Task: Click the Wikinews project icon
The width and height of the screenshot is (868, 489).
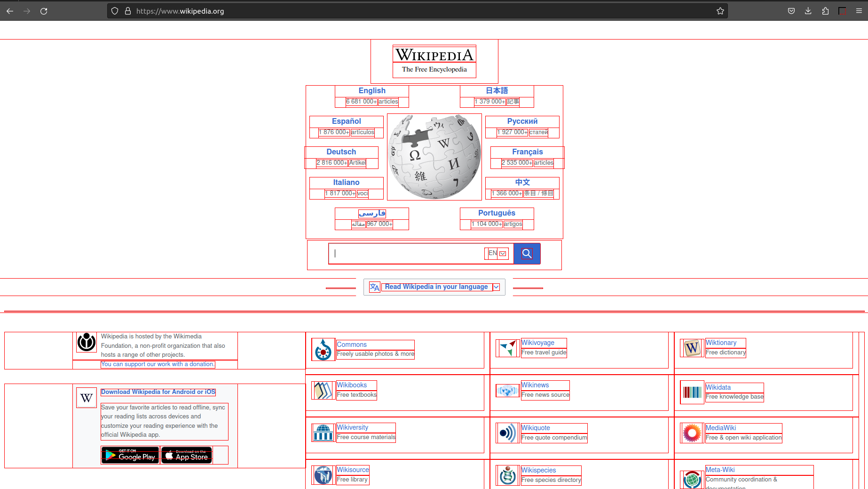Action: [x=508, y=391]
